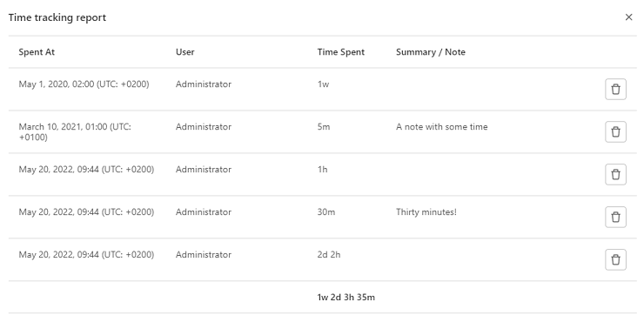This screenshot has height=322, width=644.
Task: Delete the 2d 2h time entry
Action: coord(615,259)
